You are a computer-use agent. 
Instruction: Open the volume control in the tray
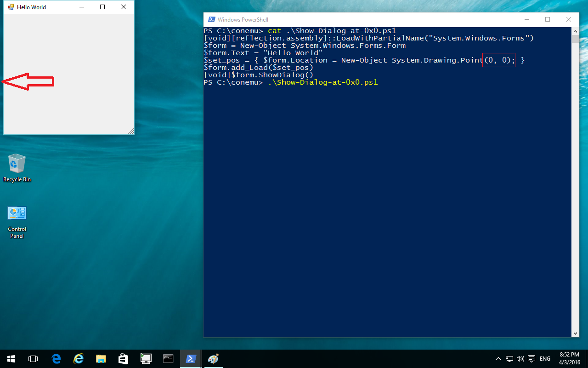pyautogui.click(x=520, y=359)
